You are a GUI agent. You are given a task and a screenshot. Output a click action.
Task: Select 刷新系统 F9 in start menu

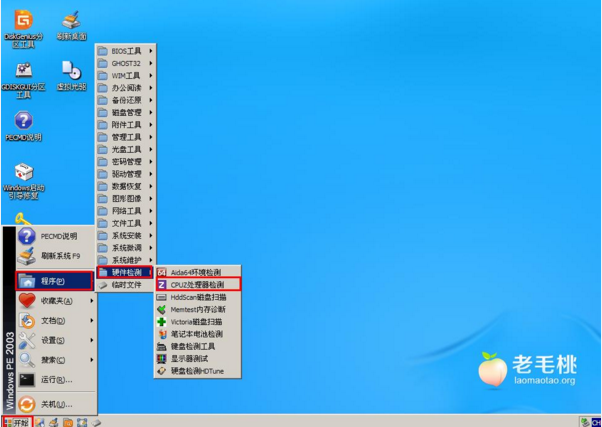click(56, 256)
